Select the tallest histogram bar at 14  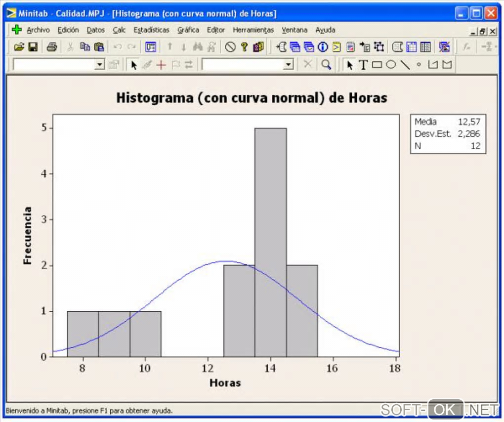coord(271,242)
